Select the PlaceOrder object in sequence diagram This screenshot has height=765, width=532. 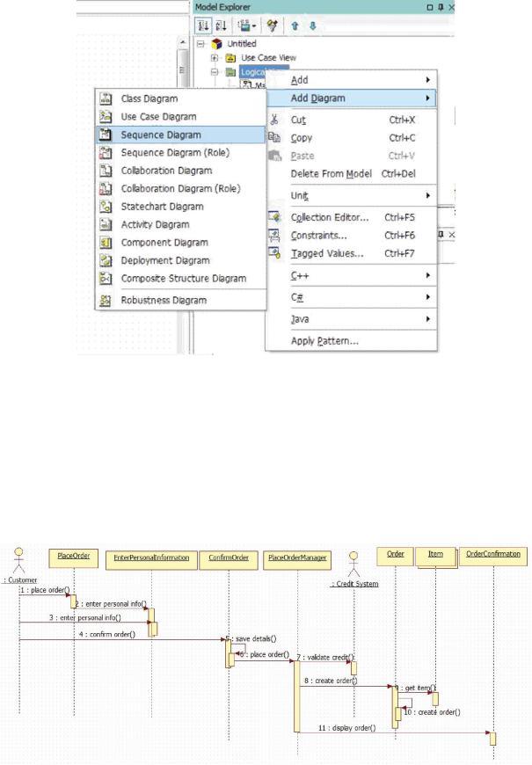click(74, 558)
